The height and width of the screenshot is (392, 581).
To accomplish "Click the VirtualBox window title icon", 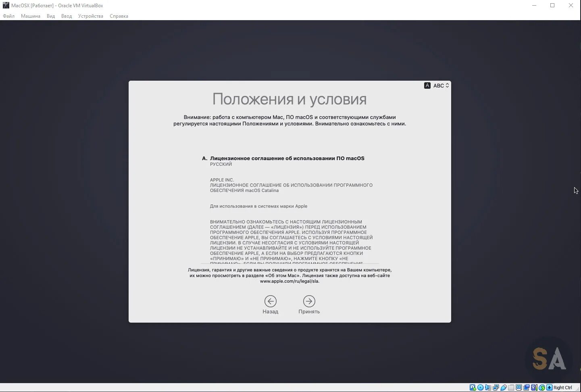I will click(6, 5).
